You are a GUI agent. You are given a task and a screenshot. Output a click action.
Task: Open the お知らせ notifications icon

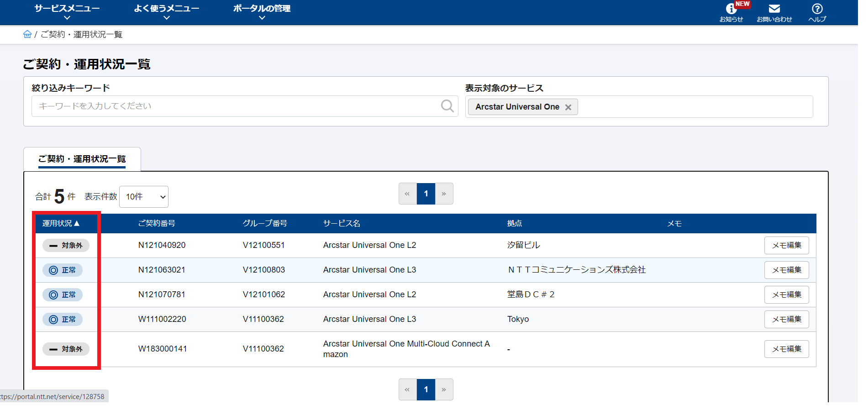click(x=731, y=12)
